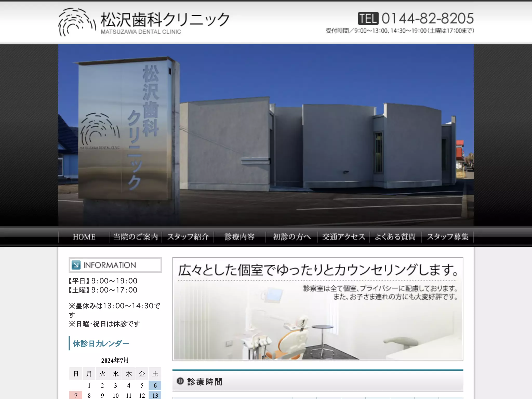Open the スタッフ紹介 menu item
The width and height of the screenshot is (532, 399).
[x=188, y=237]
